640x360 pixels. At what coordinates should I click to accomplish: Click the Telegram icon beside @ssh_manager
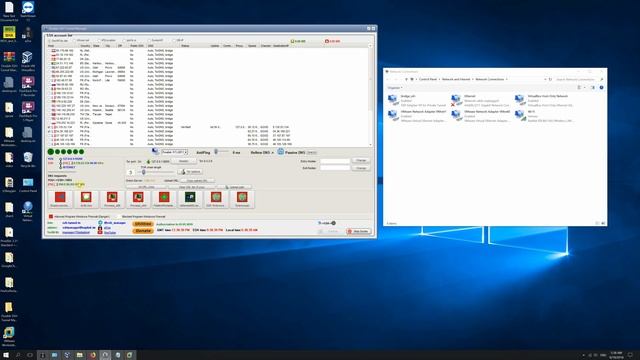(100, 223)
